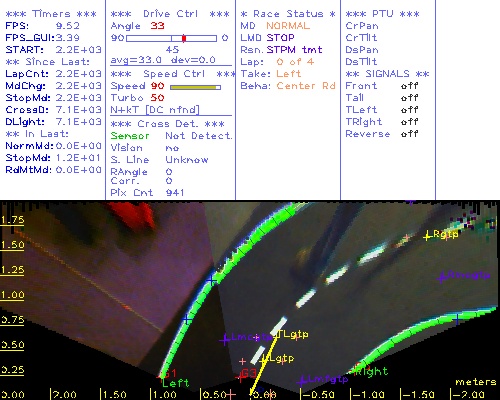Click the Take Left value
Viewport: 500px width, 400px height.
[x=289, y=74]
